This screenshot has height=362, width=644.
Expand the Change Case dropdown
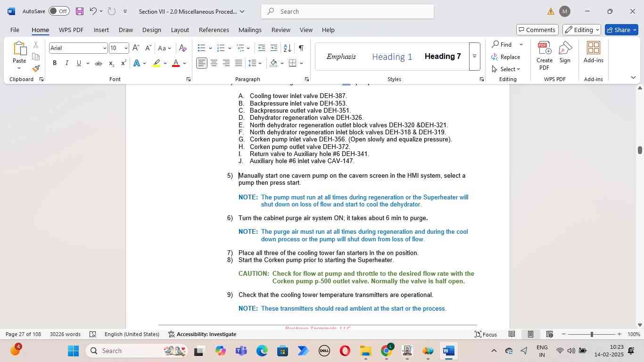[x=165, y=48]
